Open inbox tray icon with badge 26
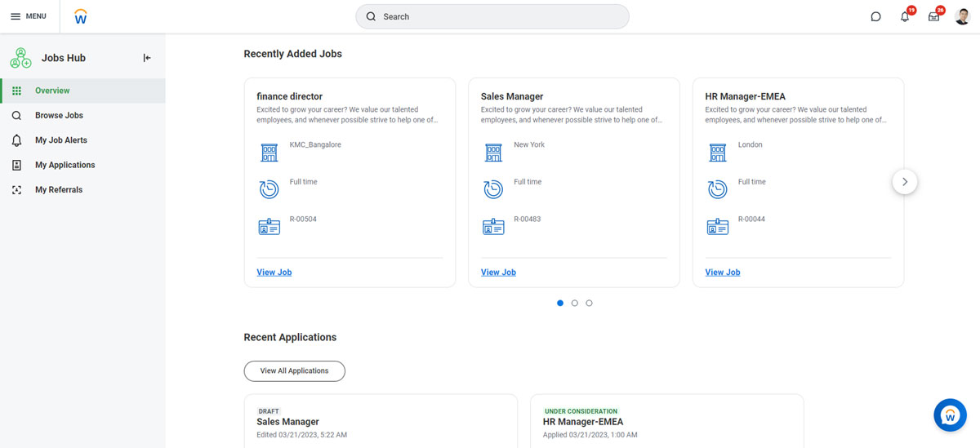Viewport: 980px width, 448px height. pyautogui.click(x=933, y=16)
